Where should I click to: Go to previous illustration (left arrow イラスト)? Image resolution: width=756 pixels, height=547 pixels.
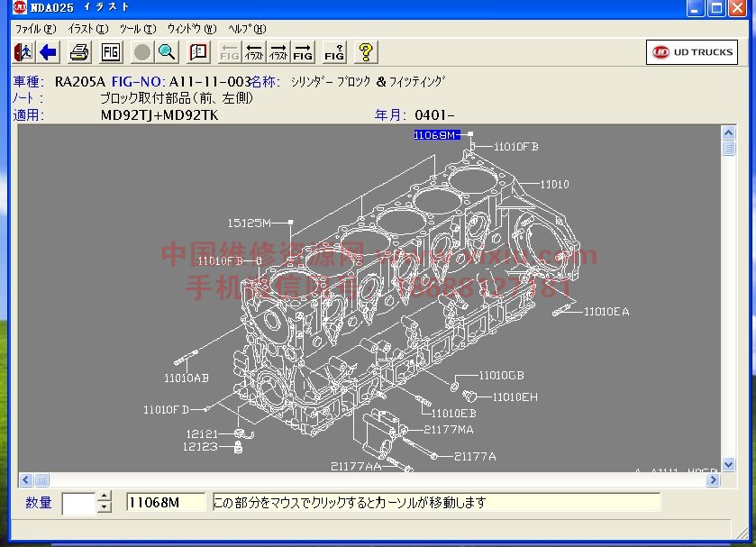click(255, 52)
